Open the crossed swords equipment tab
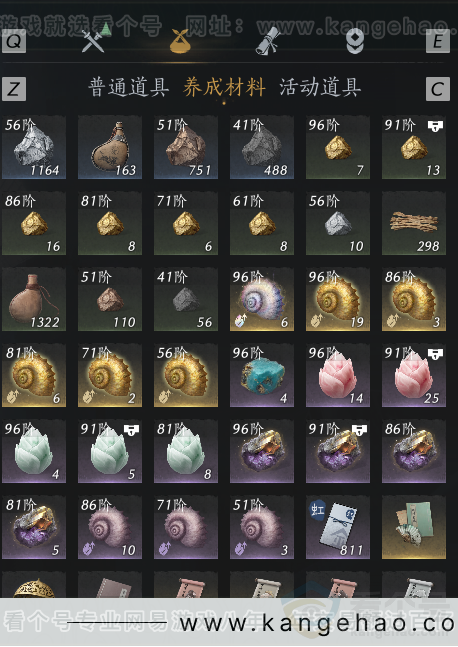Image resolution: width=458 pixels, height=647 pixels. point(93,41)
